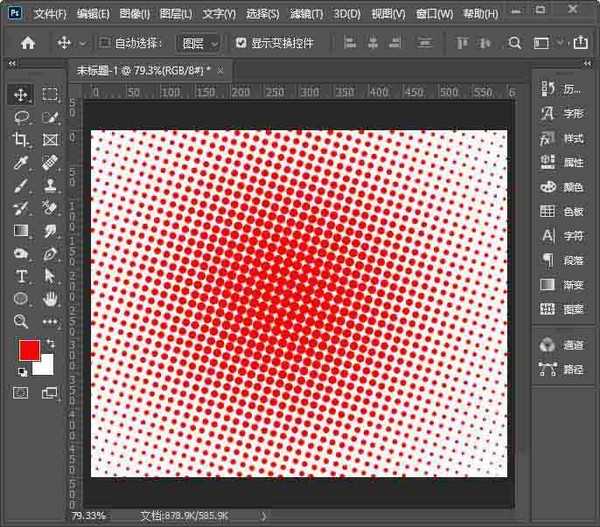
Task: Select the Move tool in toolbox
Action: tap(21, 95)
